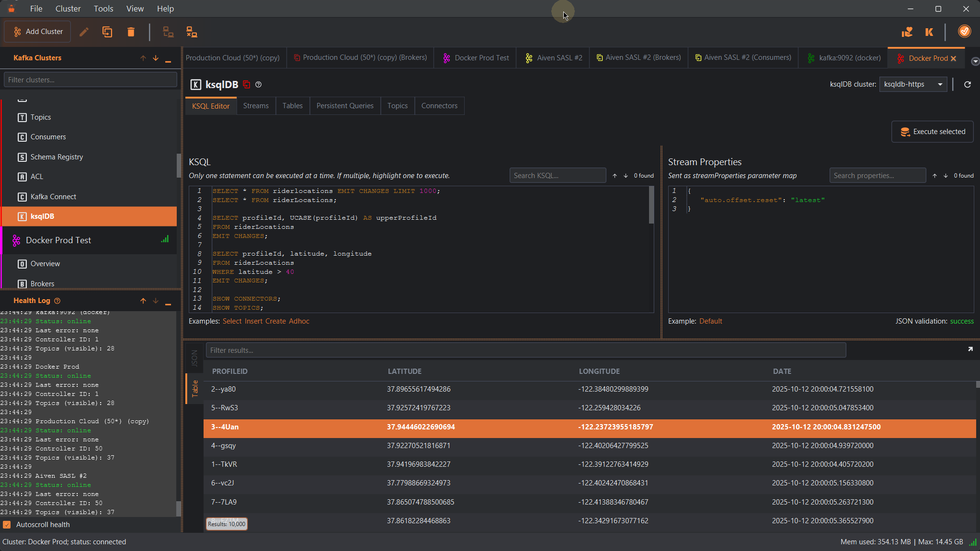Click the edit cluster pencil icon

(x=84, y=32)
